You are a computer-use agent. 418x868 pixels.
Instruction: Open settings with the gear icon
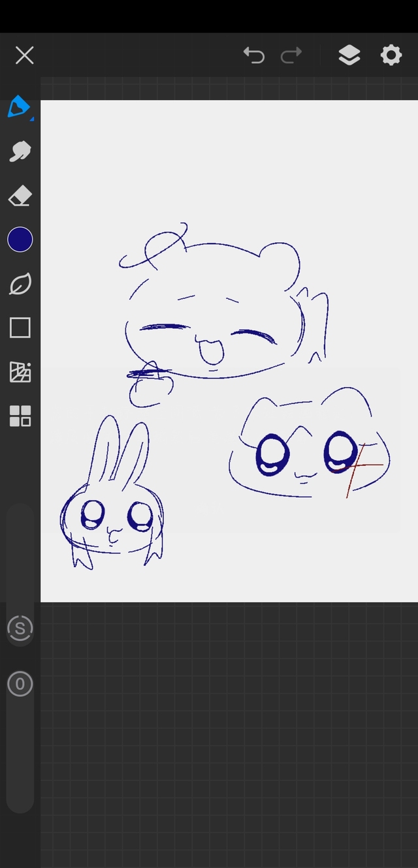[x=391, y=55]
